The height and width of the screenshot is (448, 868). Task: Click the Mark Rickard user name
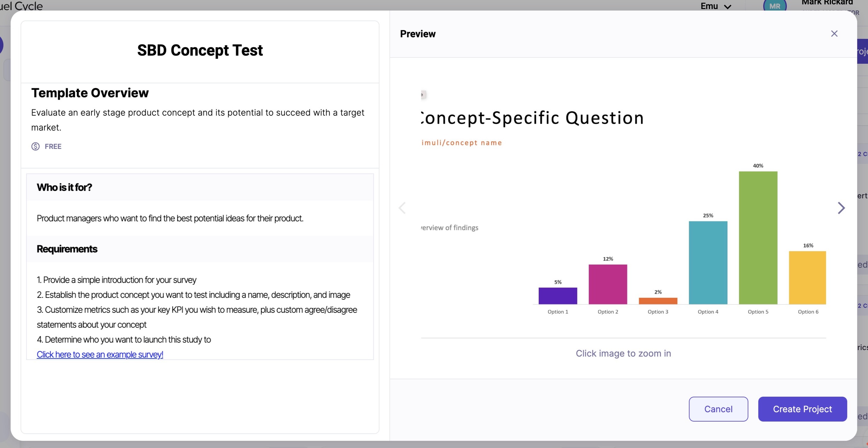[827, 3]
